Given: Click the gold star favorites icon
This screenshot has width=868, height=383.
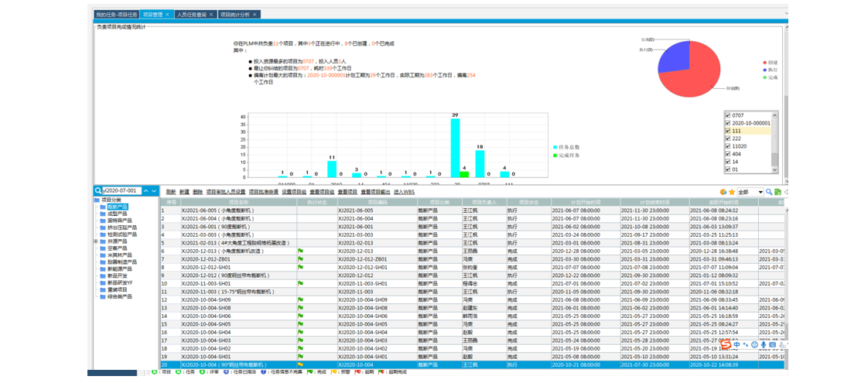Looking at the screenshot, I should tap(731, 192).
